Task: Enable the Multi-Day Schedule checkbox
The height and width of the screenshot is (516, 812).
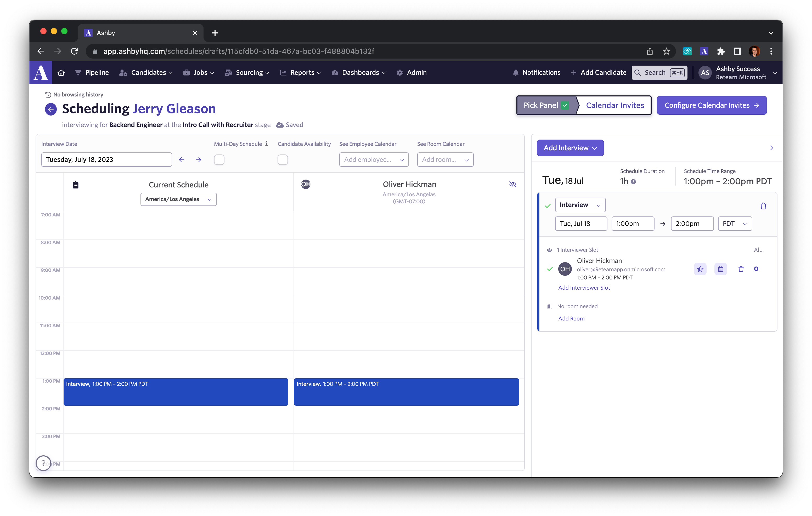Action: click(x=219, y=160)
